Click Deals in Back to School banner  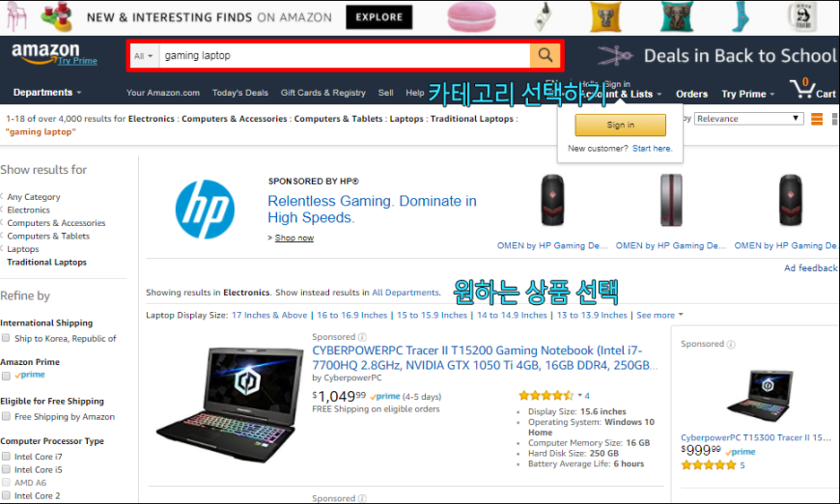point(716,56)
